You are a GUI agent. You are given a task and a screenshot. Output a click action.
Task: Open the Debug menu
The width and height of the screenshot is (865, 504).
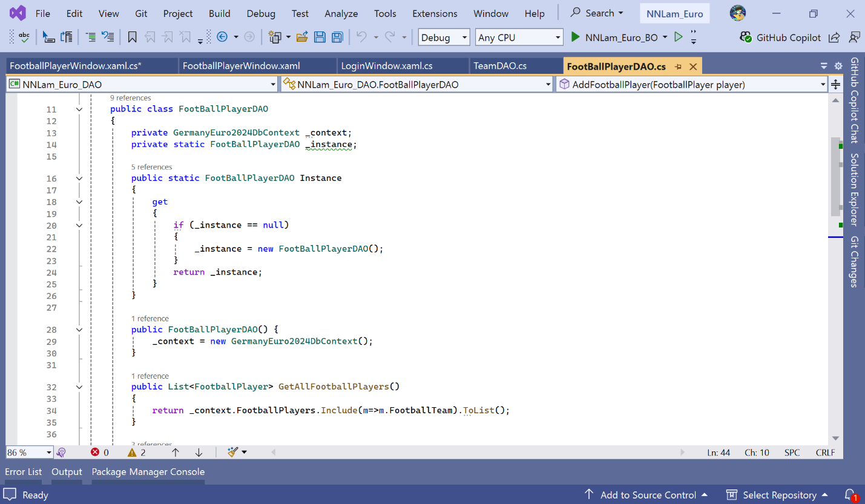coord(261,13)
